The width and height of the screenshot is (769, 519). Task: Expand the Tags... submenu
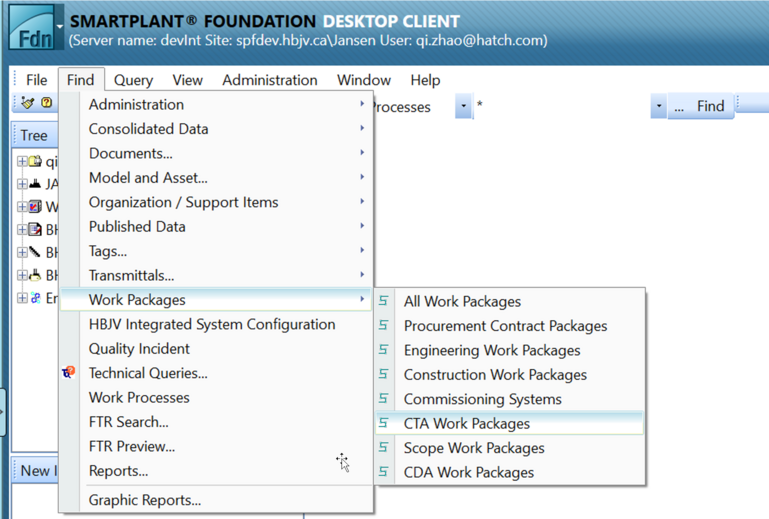point(216,251)
